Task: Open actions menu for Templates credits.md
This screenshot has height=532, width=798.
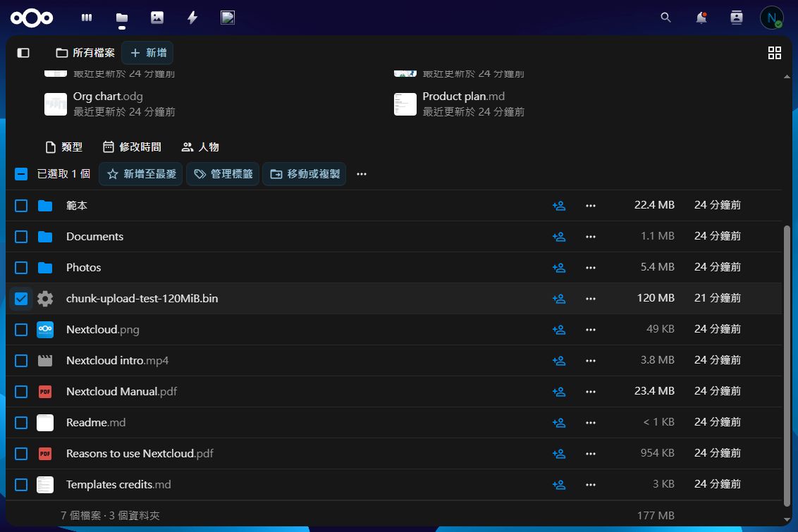Action: pyautogui.click(x=590, y=485)
